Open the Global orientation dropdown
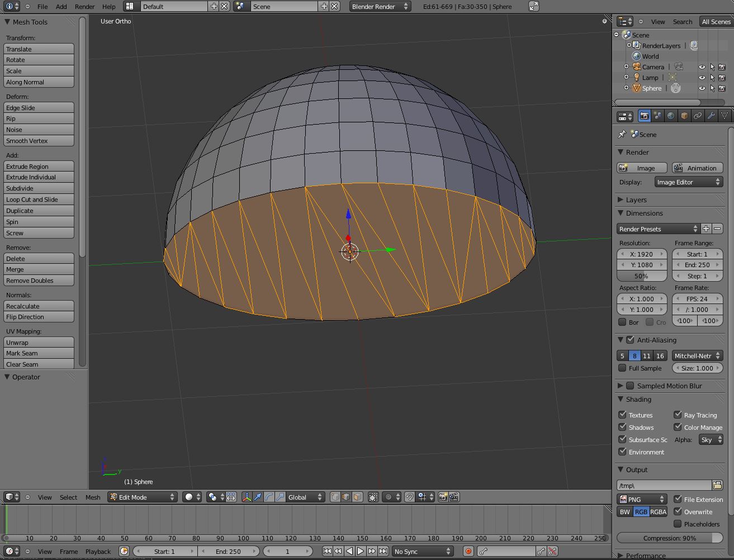 [x=305, y=497]
